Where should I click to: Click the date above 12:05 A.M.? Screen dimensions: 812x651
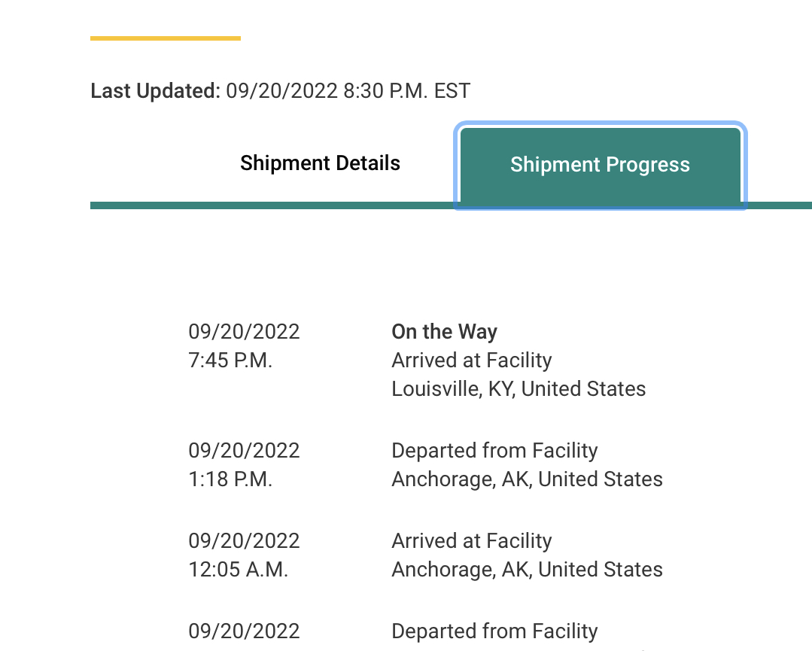point(244,541)
